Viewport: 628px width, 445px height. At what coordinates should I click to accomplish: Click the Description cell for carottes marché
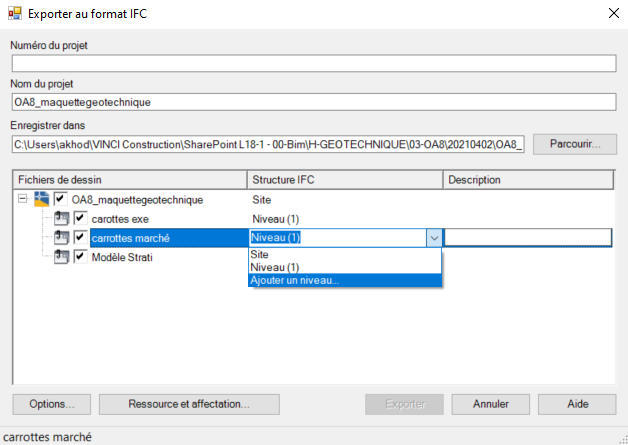527,238
